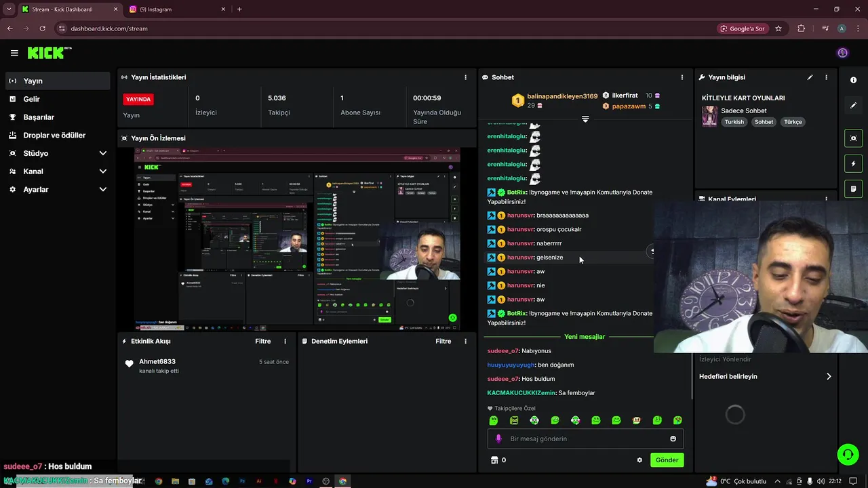
Task: Click Ahmet6833 in activity feed
Action: 157,362
